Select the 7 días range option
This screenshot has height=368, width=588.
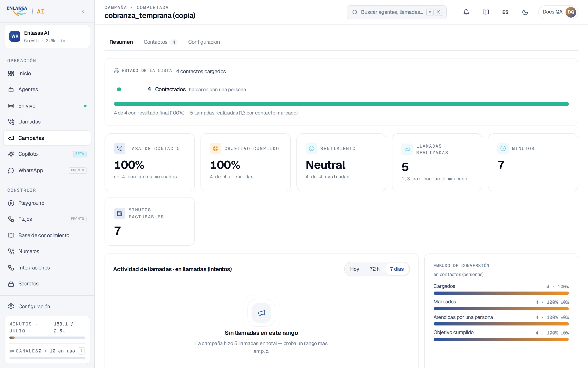397,269
